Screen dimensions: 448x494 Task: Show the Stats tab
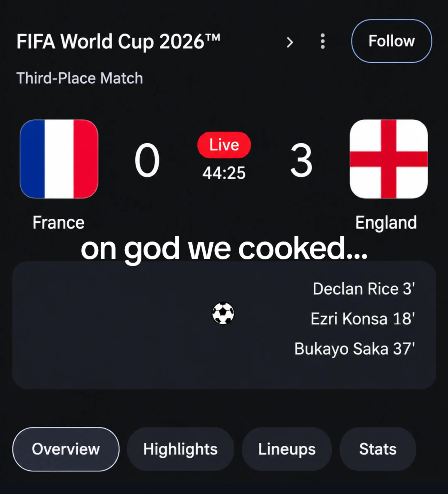(x=378, y=449)
